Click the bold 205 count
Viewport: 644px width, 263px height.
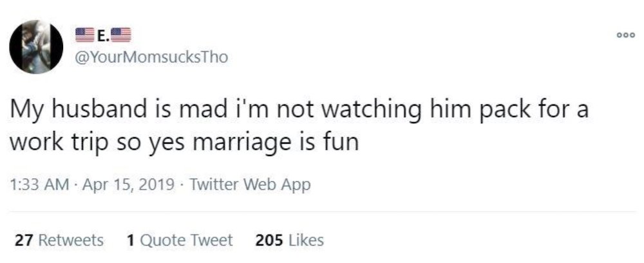pyautogui.click(x=269, y=240)
